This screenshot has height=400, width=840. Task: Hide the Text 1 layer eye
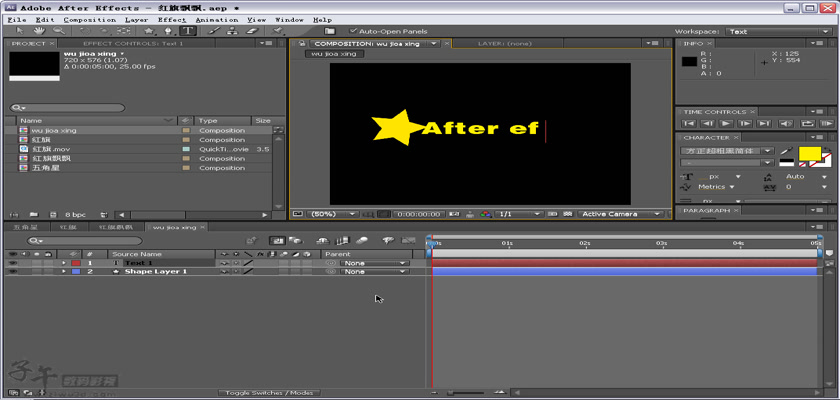(x=13, y=263)
